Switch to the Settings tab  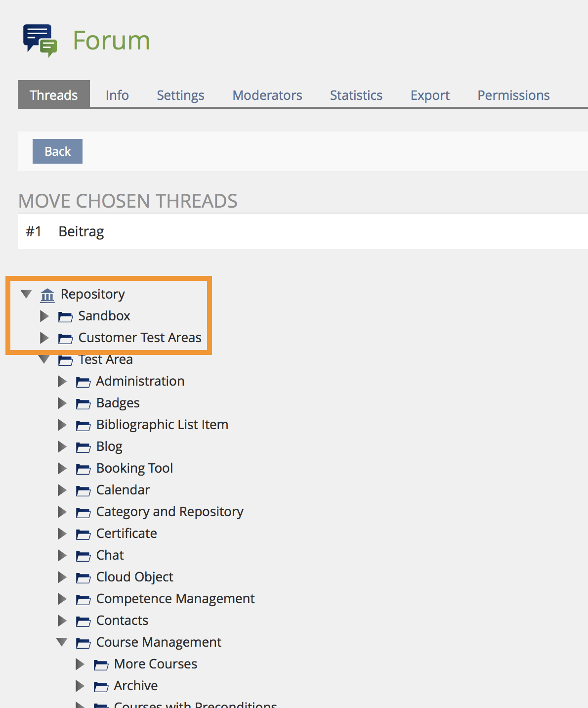coord(180,95)
